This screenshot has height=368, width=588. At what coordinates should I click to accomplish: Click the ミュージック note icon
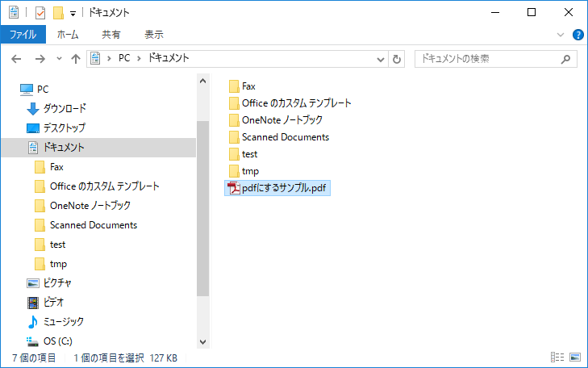pyautogui.click(x=33, y=322)
